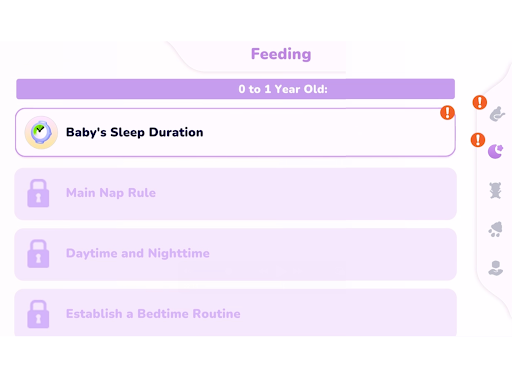
Task: Tap the padlock icon on Main Nap Rule
Action: tap(38, 193)
